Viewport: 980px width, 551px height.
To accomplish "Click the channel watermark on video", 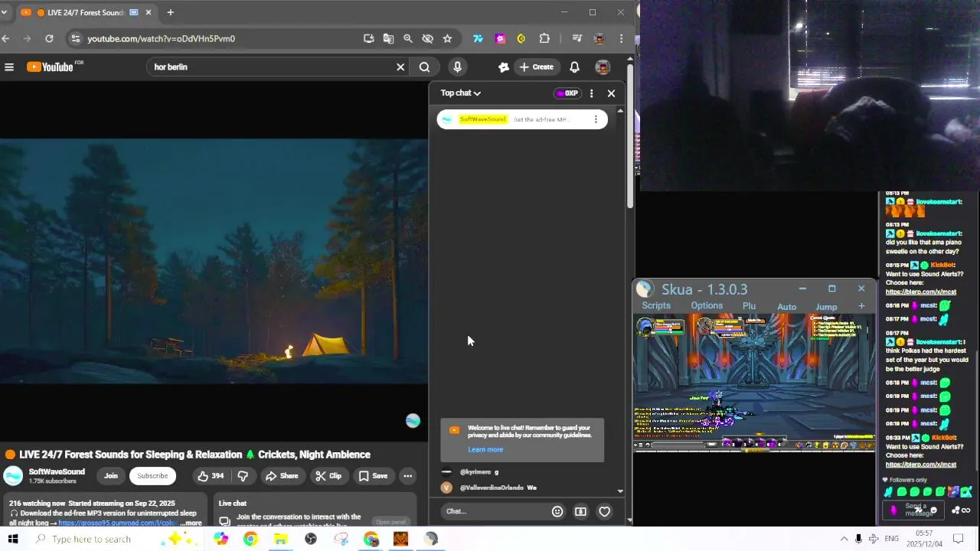I will tap(413, 421).
